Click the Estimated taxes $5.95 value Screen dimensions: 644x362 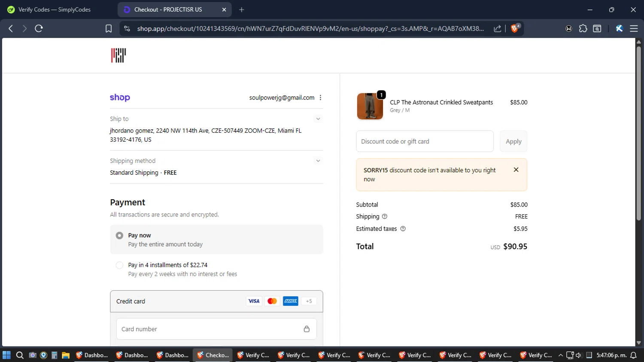point(520,228)
